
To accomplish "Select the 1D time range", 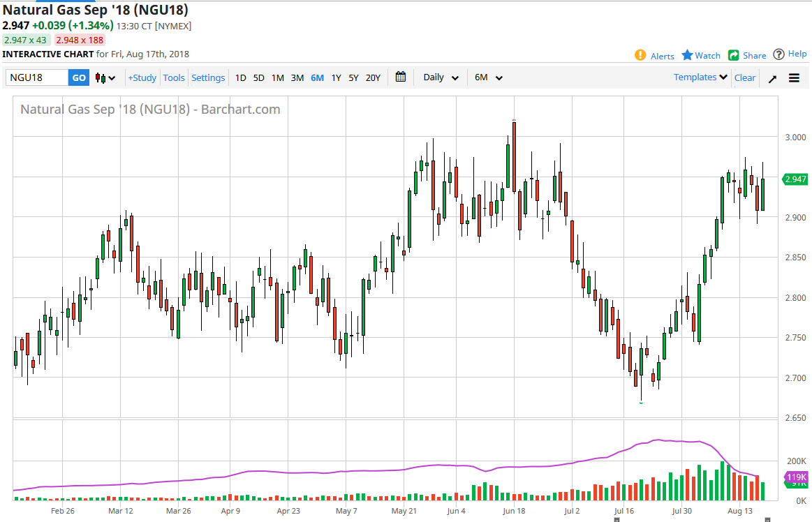I will [x=240, y=77].
